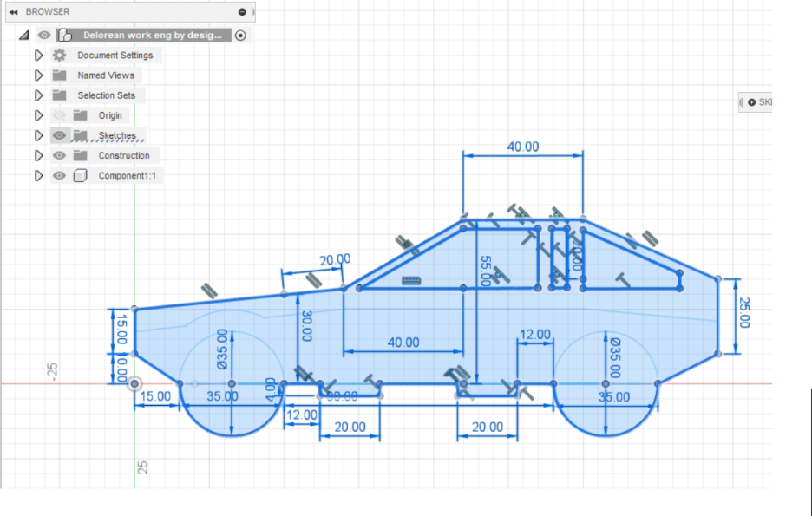The width and height of the screenshot is (812, 516).
Task: Activate the Delorean root component radio button
Action: (x=240, y=36)
